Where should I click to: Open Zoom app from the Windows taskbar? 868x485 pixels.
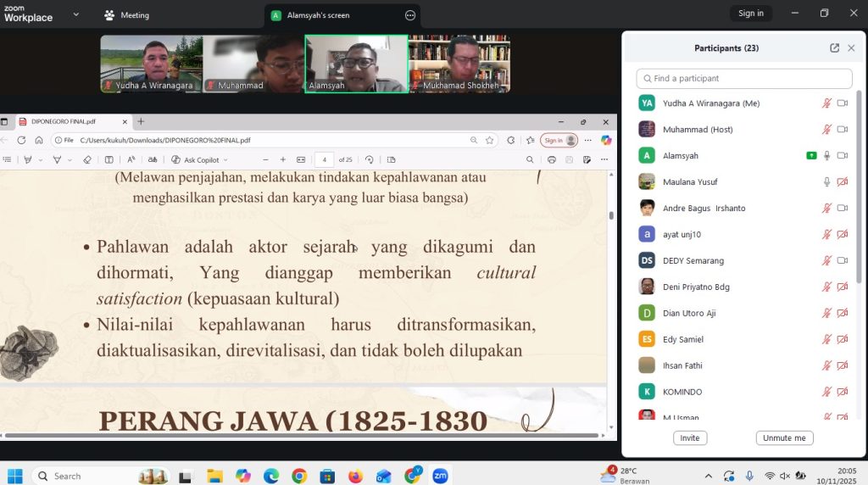pyautogui.click(x=440, y=476)
